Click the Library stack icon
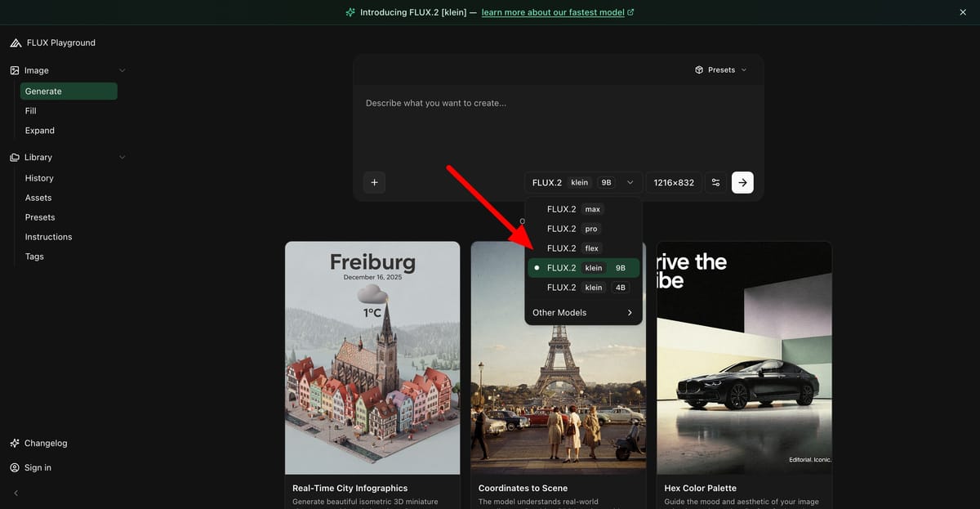The image size is (980, 509). (14, 157)
